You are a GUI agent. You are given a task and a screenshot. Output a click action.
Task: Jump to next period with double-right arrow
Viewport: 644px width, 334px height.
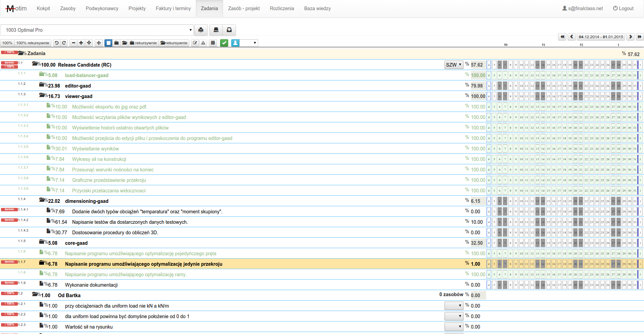pyautogui.click(x=639, y=37)
